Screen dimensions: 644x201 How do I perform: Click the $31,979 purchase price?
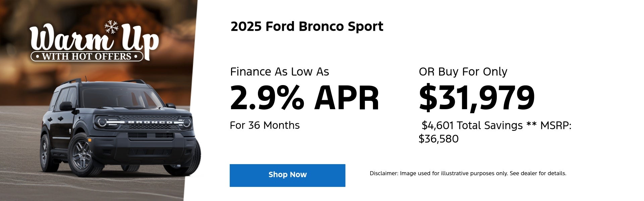pyautogui.click(x=477, y=98)
